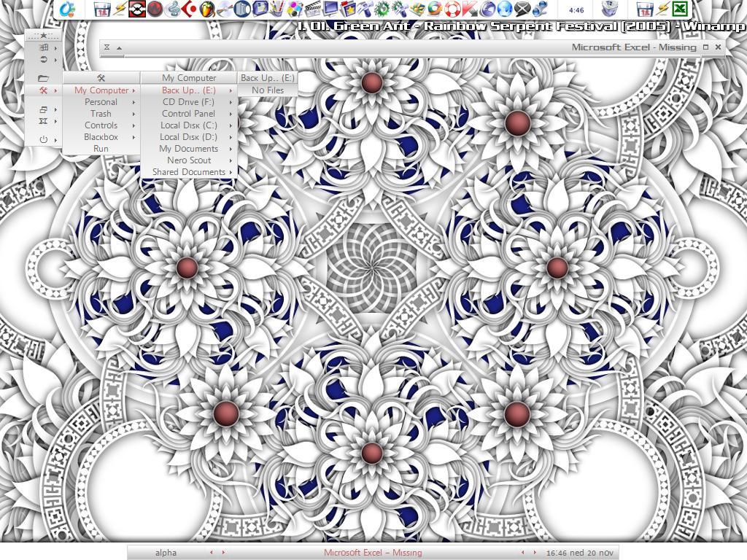Select highlighted Back Up.. (E:) menu entry
747x560 pixels.
[189, 90]
